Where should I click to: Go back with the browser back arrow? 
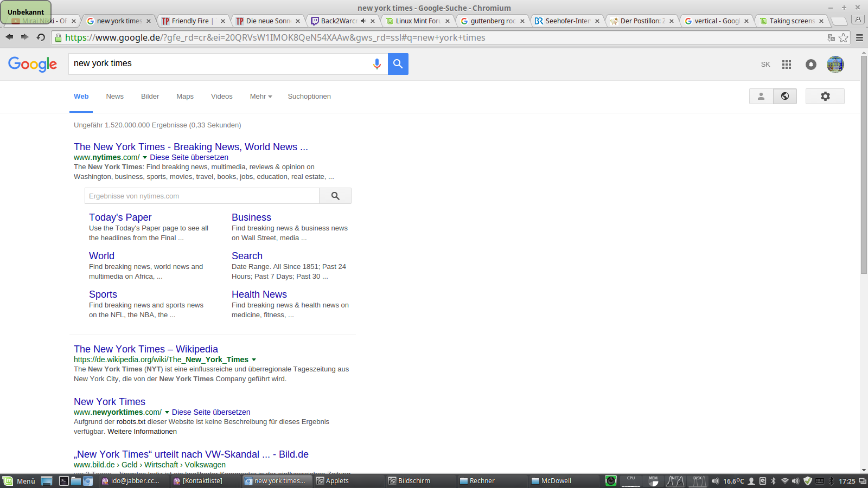click(9, 37)
